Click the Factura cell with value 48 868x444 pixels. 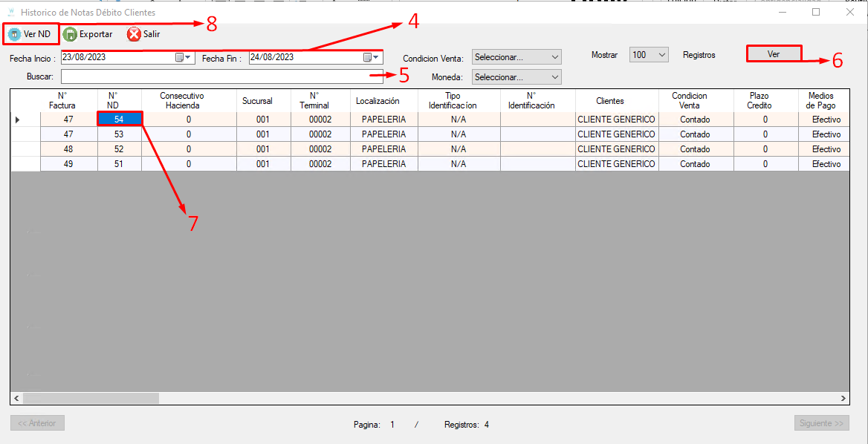click(x=69, y=148)
